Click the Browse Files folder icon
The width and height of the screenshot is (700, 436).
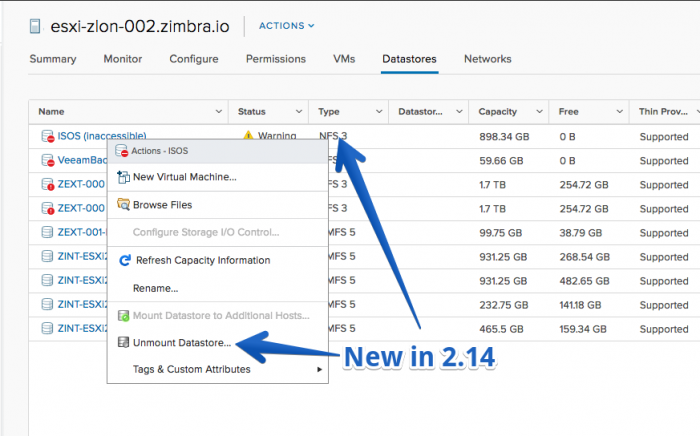[x=123, y=205]
